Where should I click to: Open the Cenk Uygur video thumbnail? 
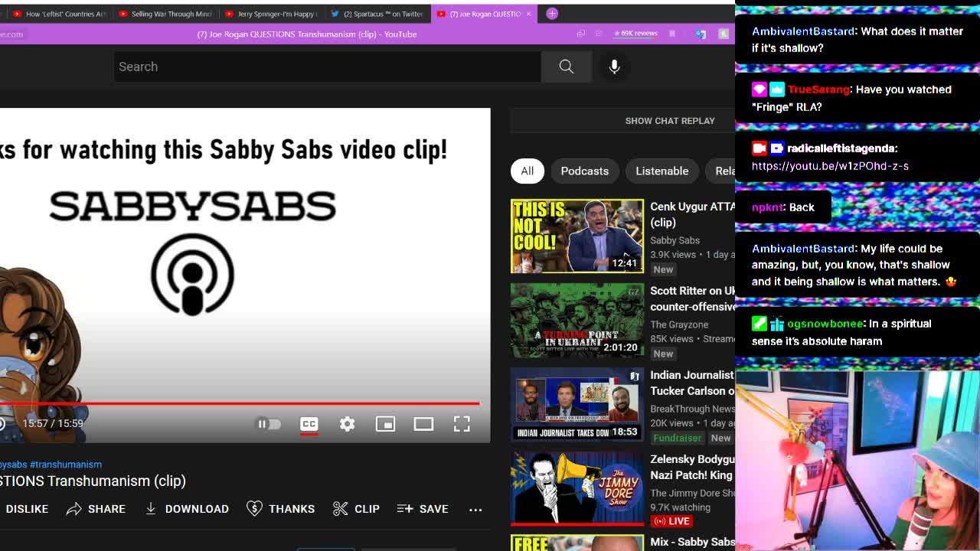(x=577, y=236)
